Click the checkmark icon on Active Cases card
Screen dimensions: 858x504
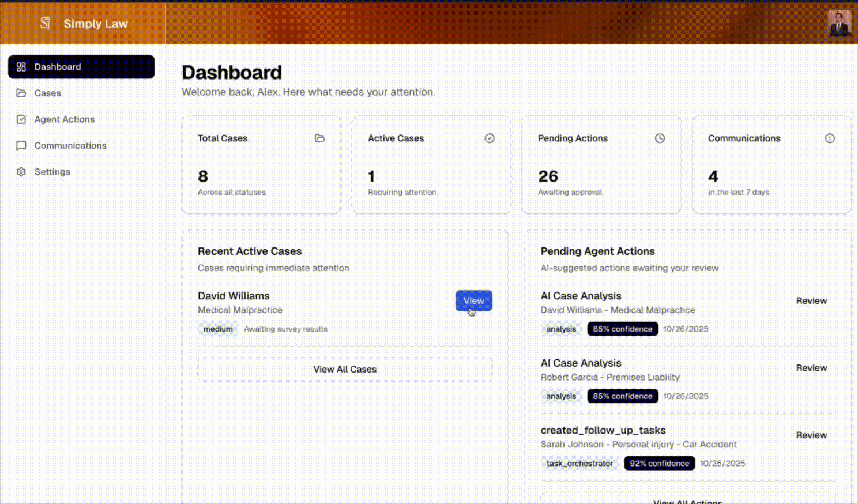click(x=490, y=138)
